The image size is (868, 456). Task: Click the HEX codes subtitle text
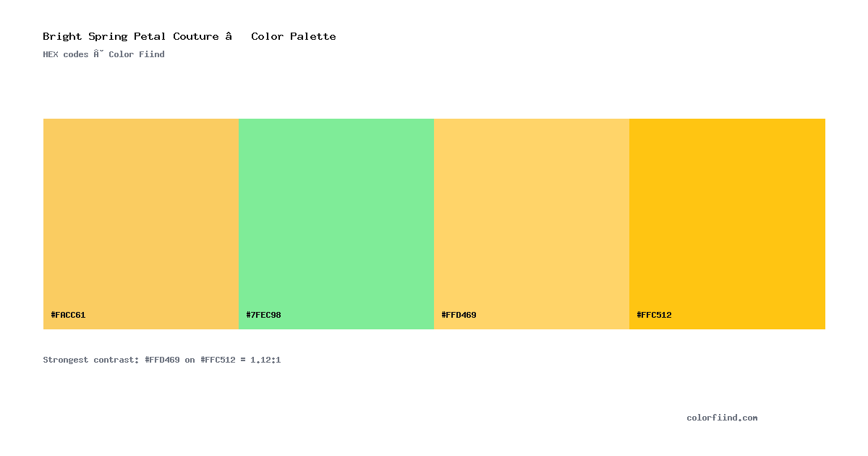click(x=103, y=54)
